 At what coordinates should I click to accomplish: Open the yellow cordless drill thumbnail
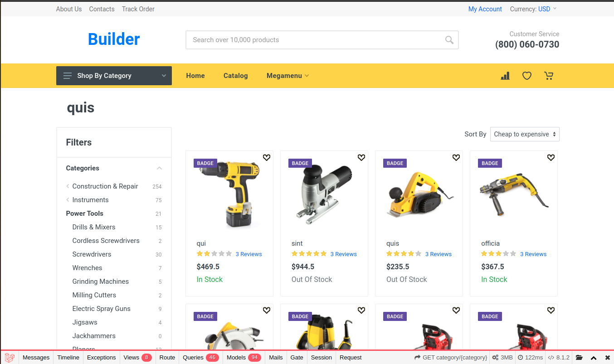(229, 195)
